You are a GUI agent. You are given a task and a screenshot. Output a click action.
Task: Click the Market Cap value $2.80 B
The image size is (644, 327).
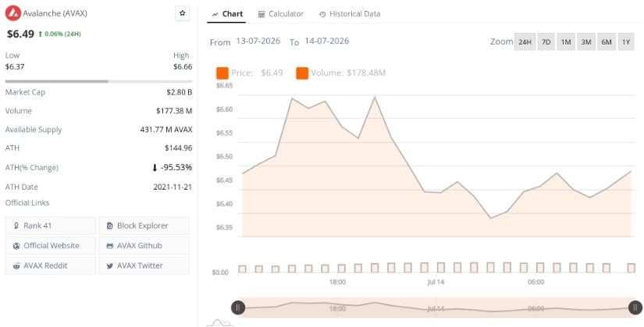point(180,92)
